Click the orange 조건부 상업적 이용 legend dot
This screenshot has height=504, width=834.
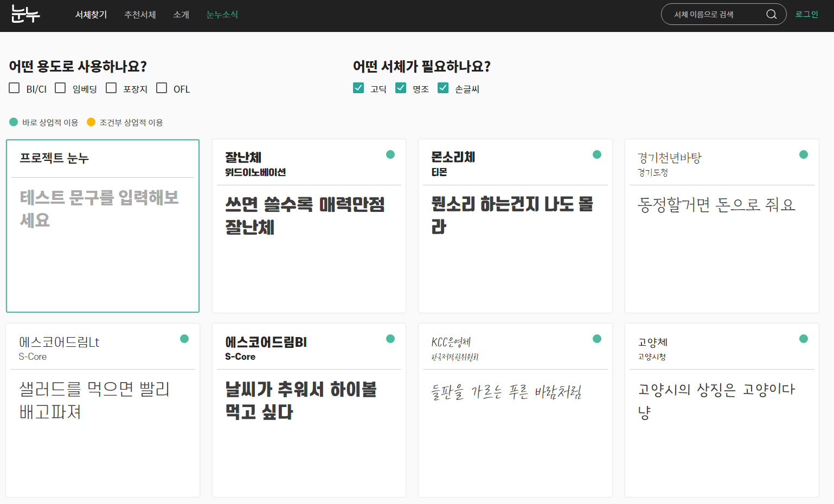[x=91, y=122]
